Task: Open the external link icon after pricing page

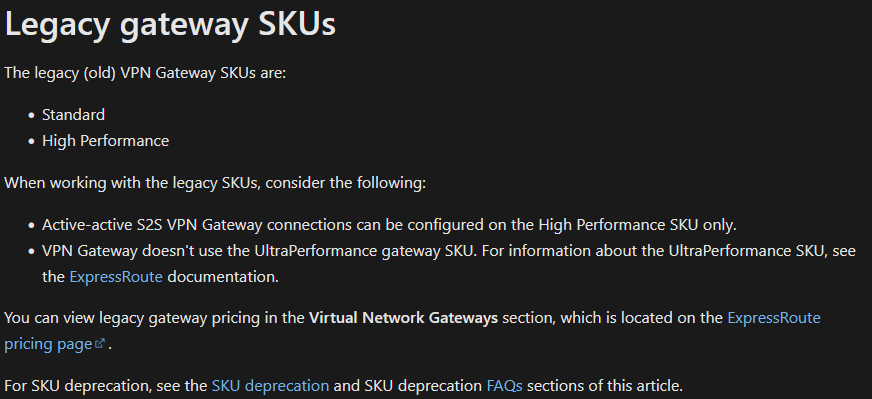Action: (100, 344)
